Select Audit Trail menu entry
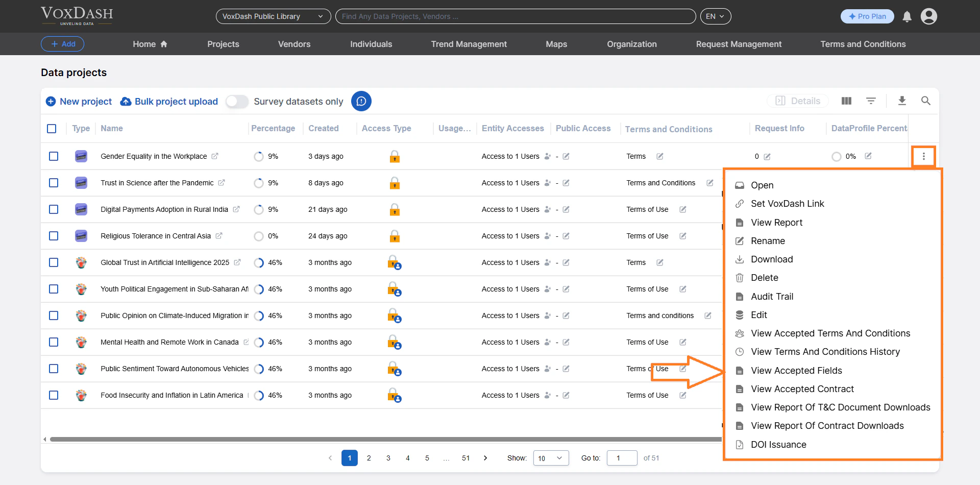This screenshot has height=485, width=980. [x=832, y=297]
